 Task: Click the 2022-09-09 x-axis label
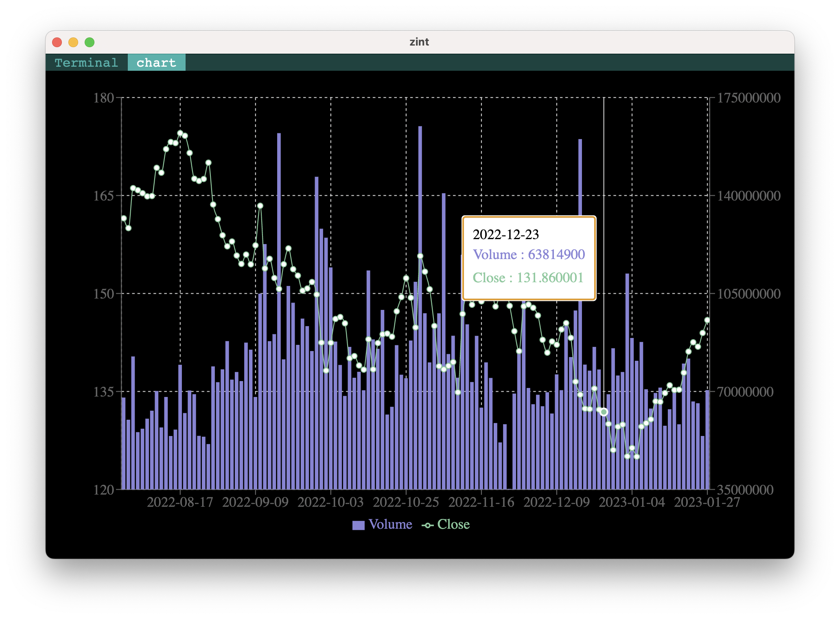coord(255,502)
